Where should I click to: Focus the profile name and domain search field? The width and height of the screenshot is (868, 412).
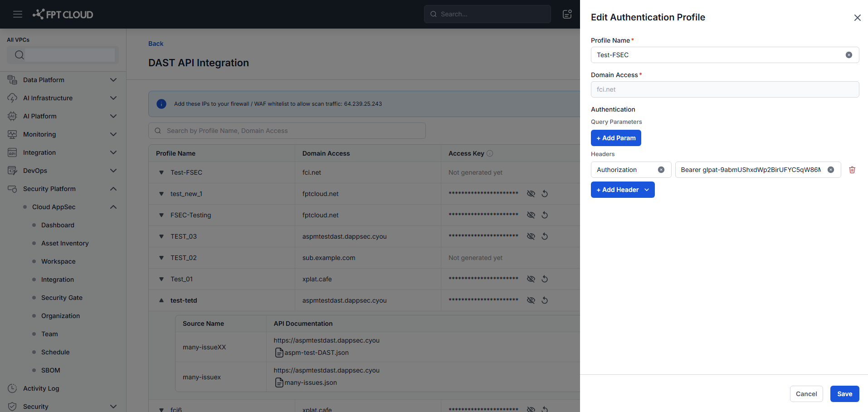(287, 131)
